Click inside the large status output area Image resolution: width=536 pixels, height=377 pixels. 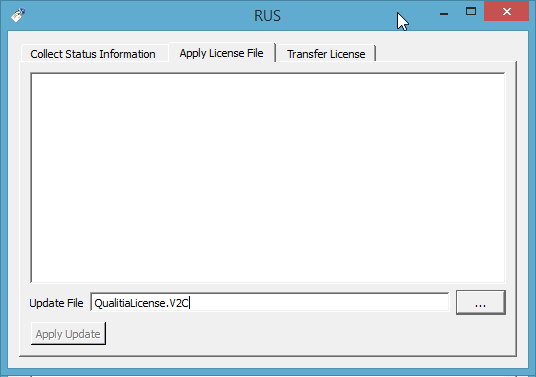268,178
